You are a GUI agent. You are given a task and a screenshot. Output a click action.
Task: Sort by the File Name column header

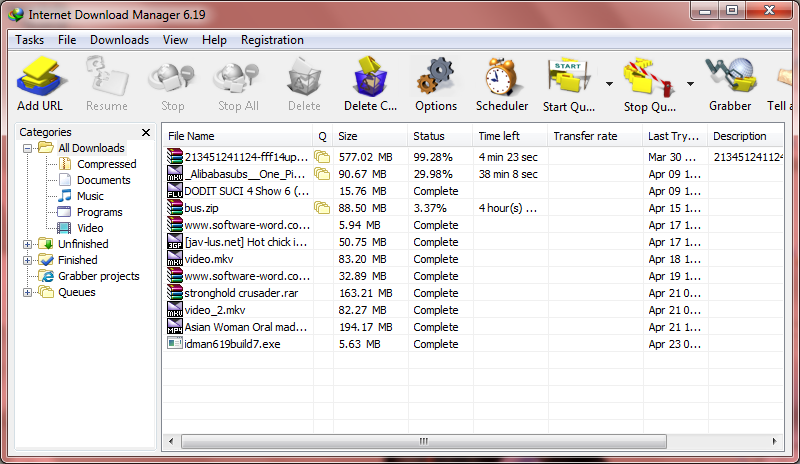pos(238,136)
